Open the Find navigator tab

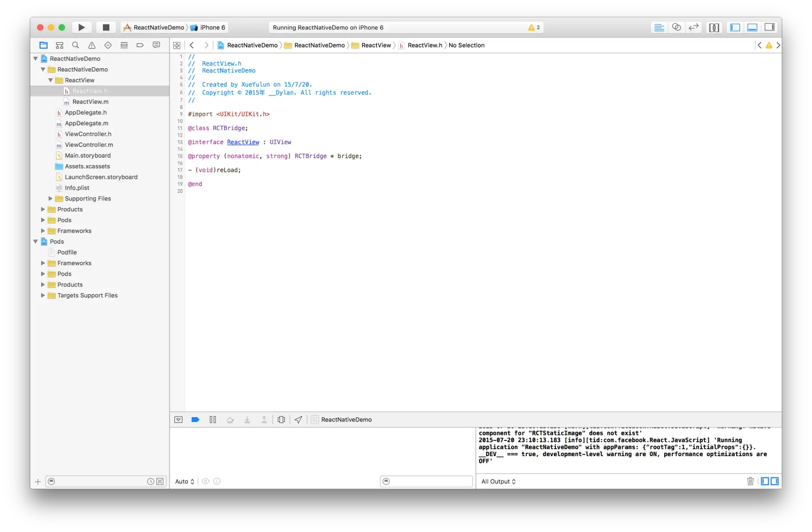(x=76, y=46)
